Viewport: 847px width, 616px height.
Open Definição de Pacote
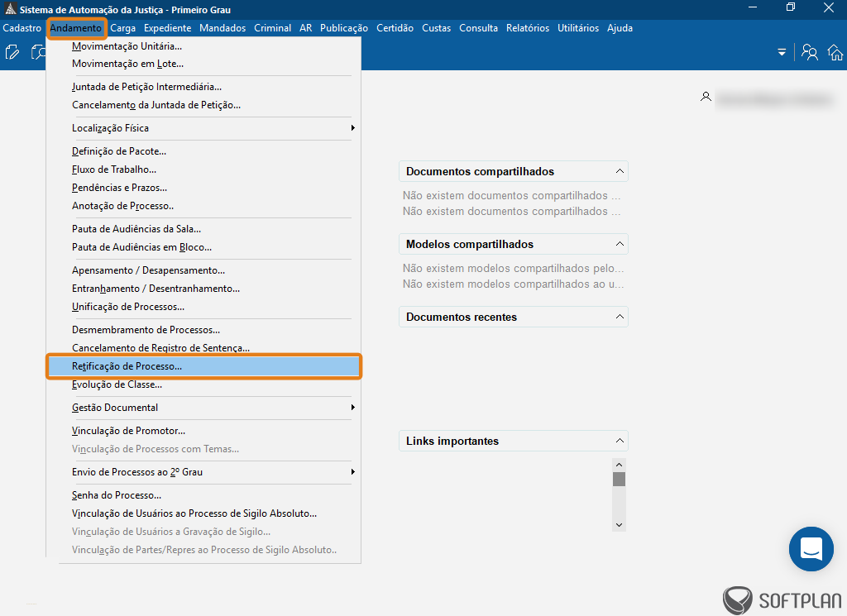(204, 151)
